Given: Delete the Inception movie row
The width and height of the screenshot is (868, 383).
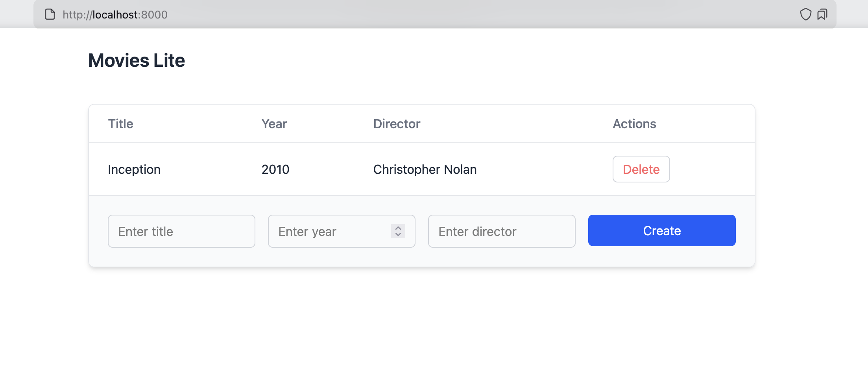Looking at the screenshot, I should 641,169.
